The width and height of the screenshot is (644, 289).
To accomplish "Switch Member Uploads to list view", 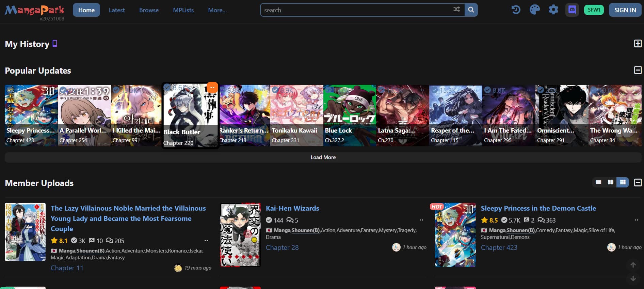I will [598, 182].
